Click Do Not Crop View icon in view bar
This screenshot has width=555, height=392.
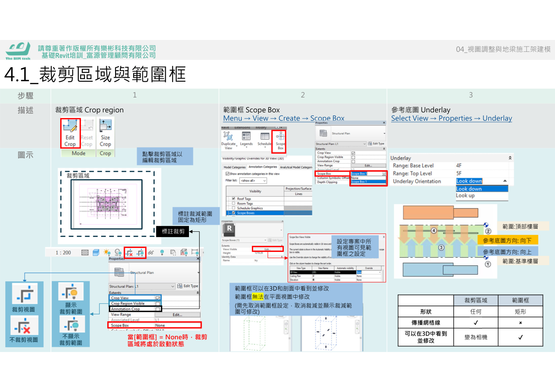129,252
